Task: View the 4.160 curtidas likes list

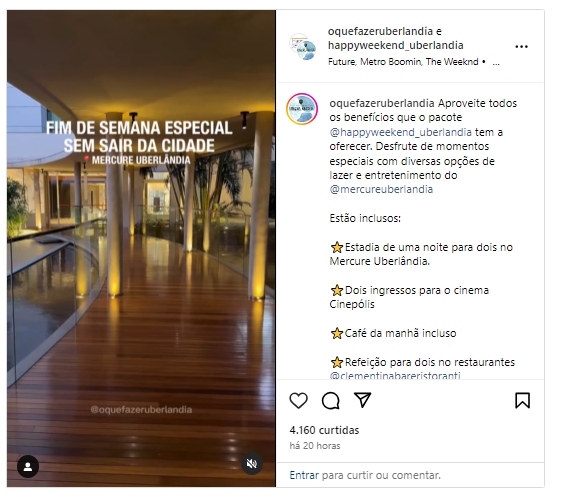Action: tap(324, 430)
